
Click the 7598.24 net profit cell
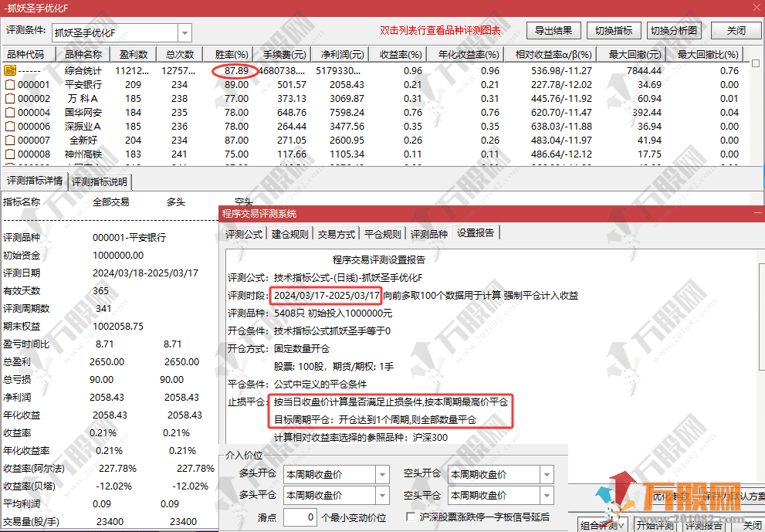(347, 112)
